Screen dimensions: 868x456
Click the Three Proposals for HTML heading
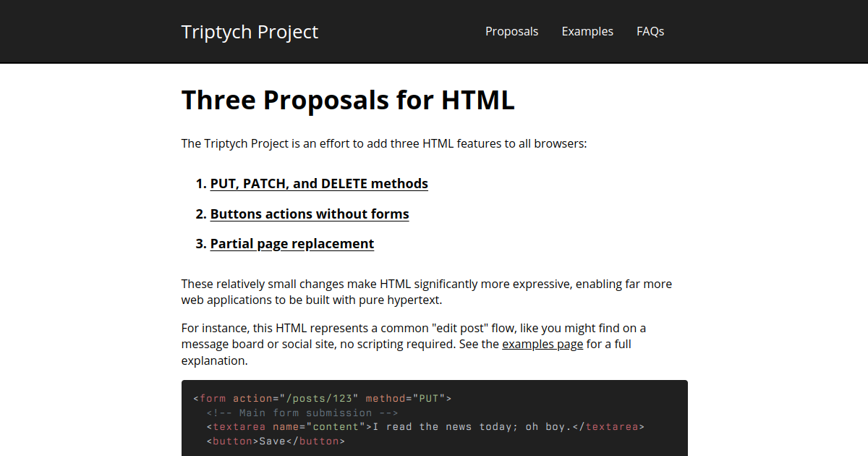tap(348, 100)
